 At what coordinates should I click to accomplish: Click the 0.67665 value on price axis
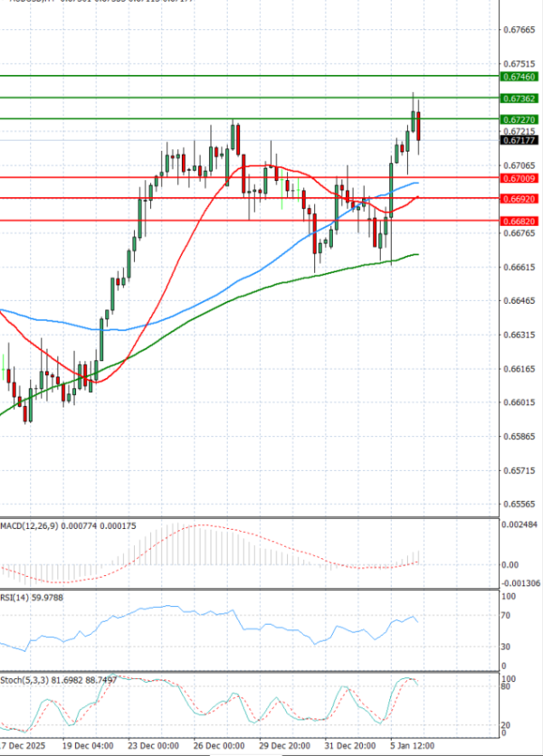pyautogui.click(x=518, y=30)
